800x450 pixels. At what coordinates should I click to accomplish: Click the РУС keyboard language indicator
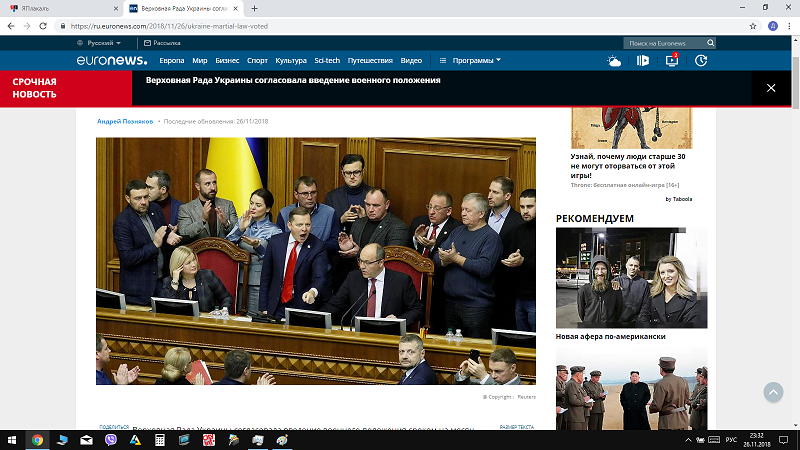(731, 440)
